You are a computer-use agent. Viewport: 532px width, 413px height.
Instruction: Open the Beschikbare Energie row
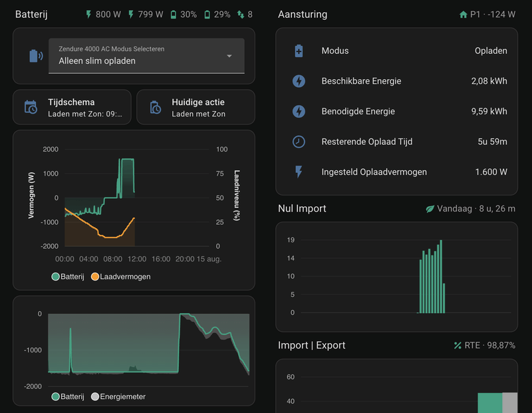click(x=396, y=81)
